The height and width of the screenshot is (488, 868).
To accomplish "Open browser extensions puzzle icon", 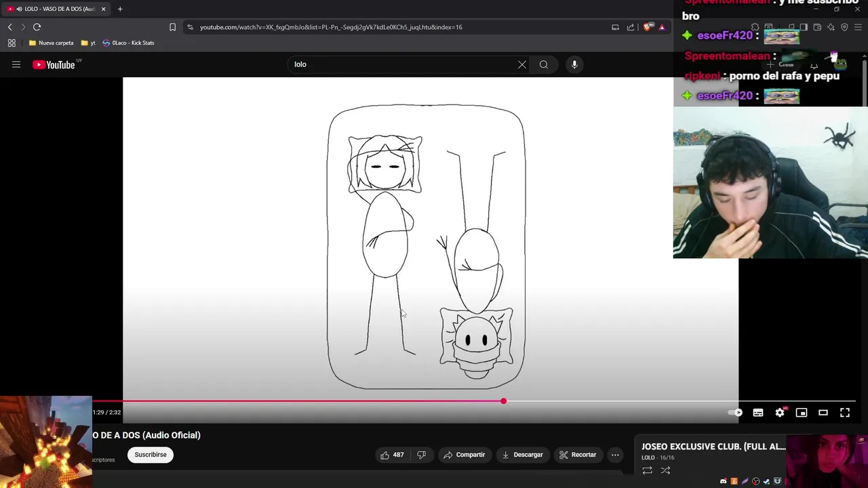I will pyautogui.click(x=755, y=27).
